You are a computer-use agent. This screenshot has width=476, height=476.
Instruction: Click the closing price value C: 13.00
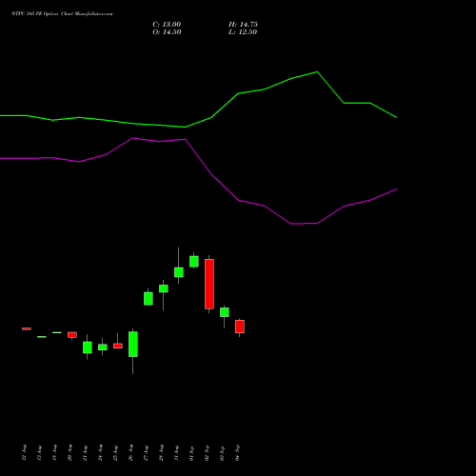167,25
